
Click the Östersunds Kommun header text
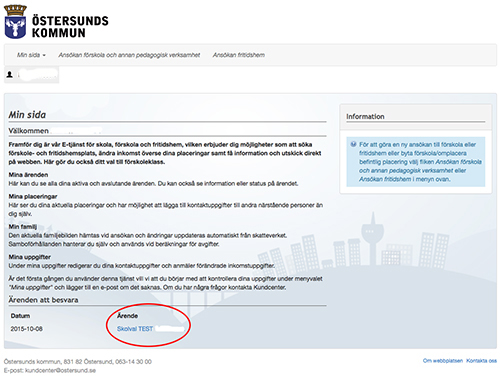tap(70, 27)
